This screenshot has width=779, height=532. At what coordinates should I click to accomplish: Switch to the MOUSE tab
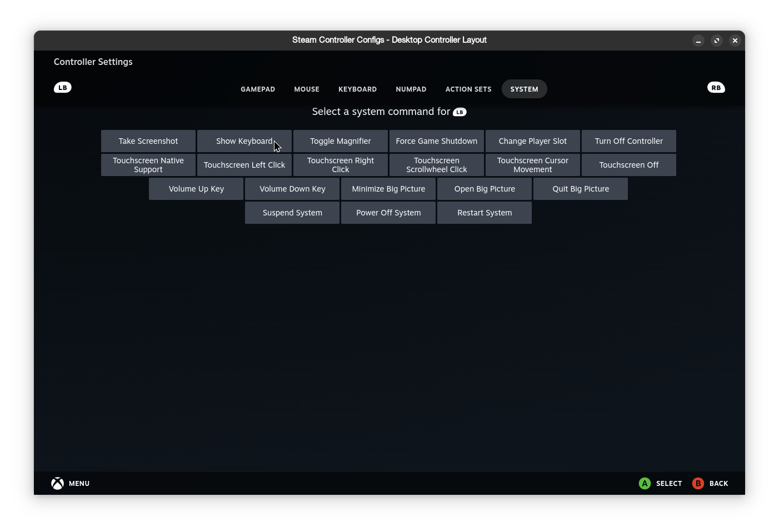307,89
